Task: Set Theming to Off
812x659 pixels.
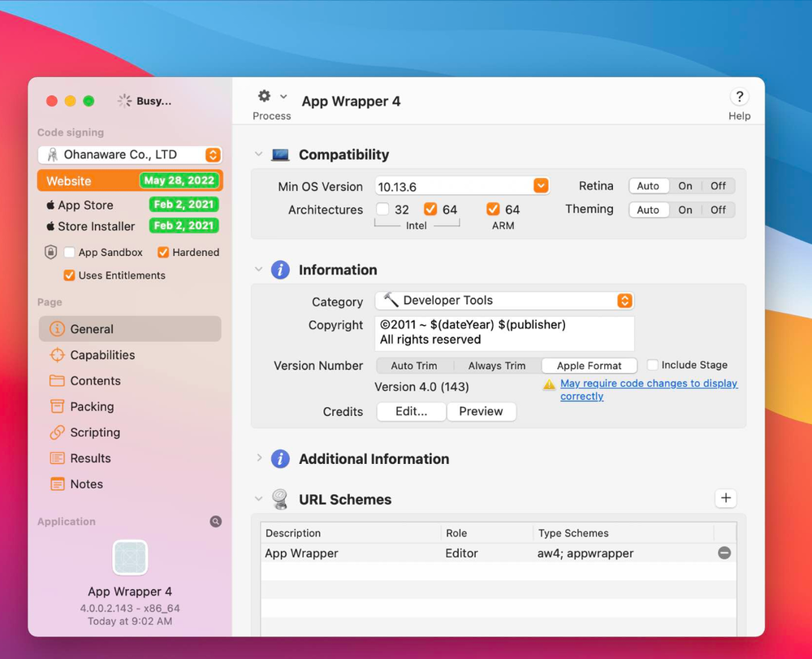Action: pos(718,210)
